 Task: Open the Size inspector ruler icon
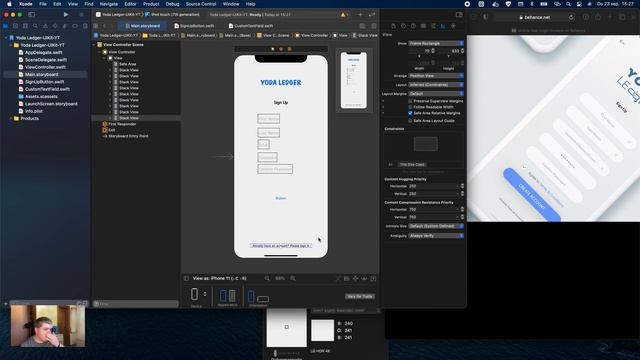pos(443,26)
